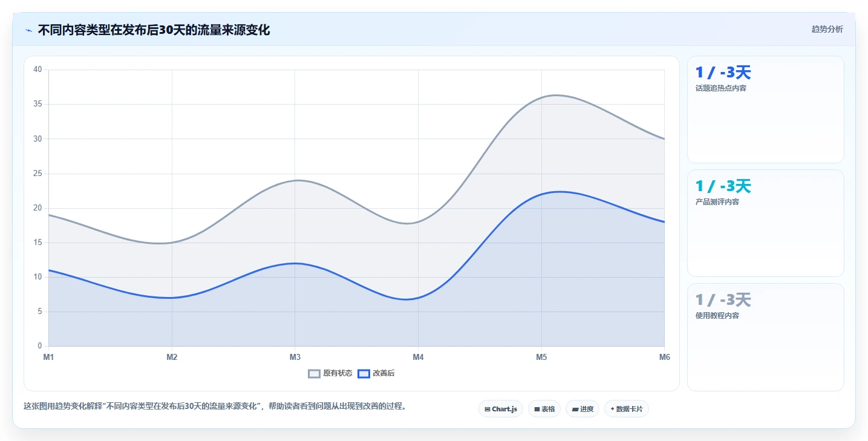This screenshot has width=868, height=441.
Task: Click the M2 x-axis label
Action: tap(172, 357)
